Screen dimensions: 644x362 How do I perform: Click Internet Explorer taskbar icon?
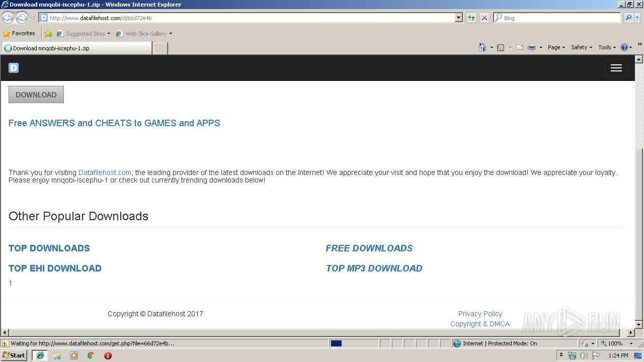pyautogui.click(x=40, y=355)
